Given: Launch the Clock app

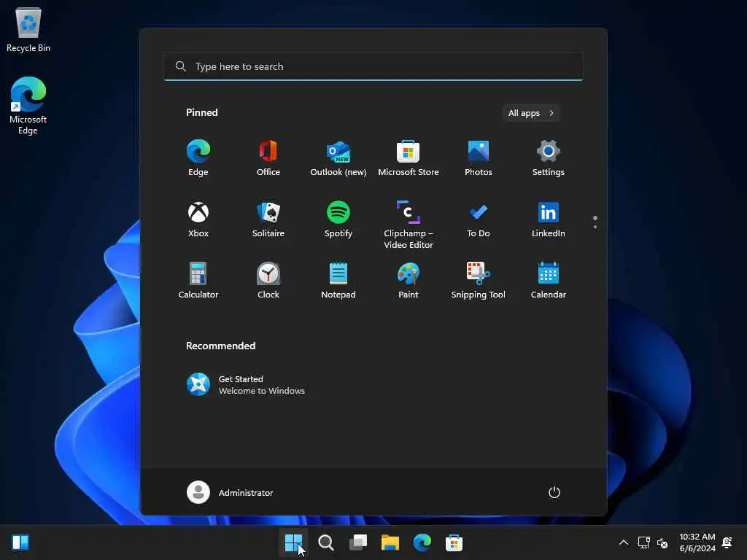Looking at the screenshot, I should coord(268,281).
